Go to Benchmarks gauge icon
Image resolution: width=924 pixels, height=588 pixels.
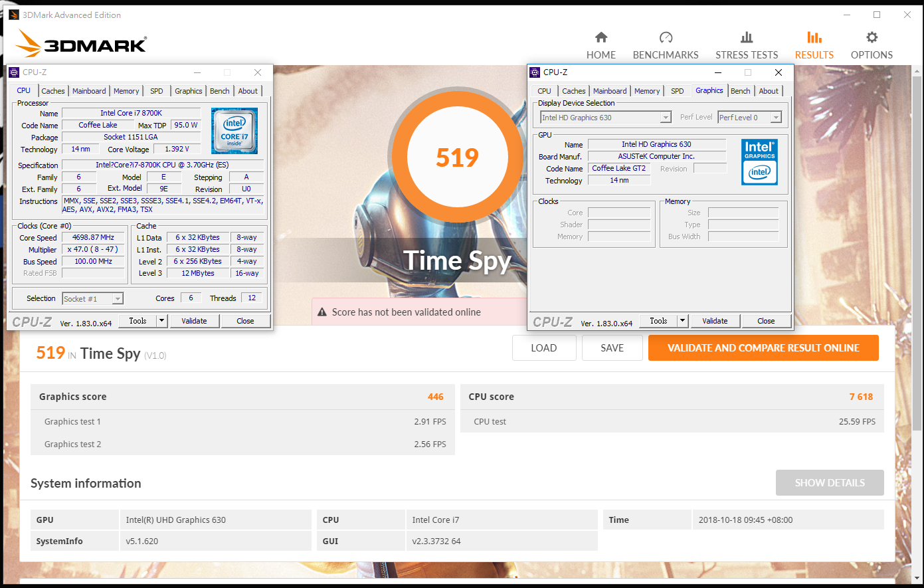[666, 37]
